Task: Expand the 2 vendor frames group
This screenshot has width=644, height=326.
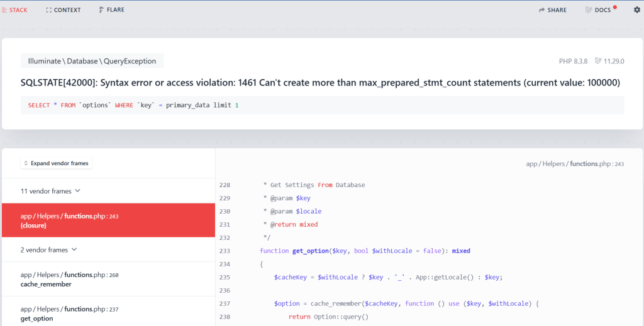Action: pos(108,249)
